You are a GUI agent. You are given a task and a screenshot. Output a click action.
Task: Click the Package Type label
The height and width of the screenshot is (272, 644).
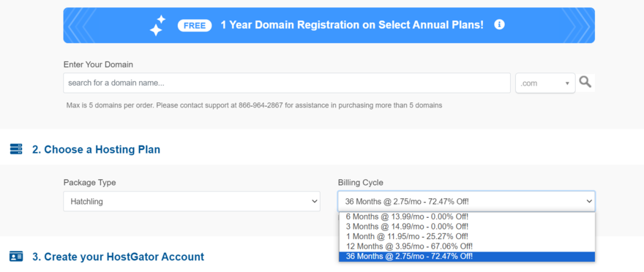tap(89, 183)
